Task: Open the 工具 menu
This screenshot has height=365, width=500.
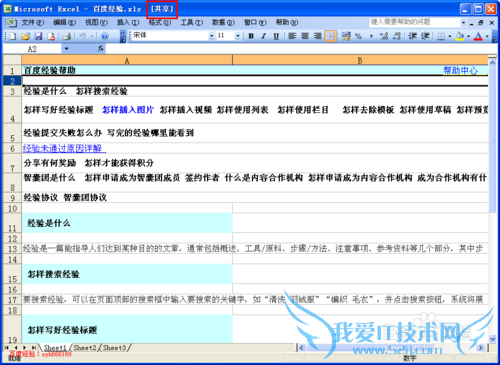Action: (x=191, y=23)
